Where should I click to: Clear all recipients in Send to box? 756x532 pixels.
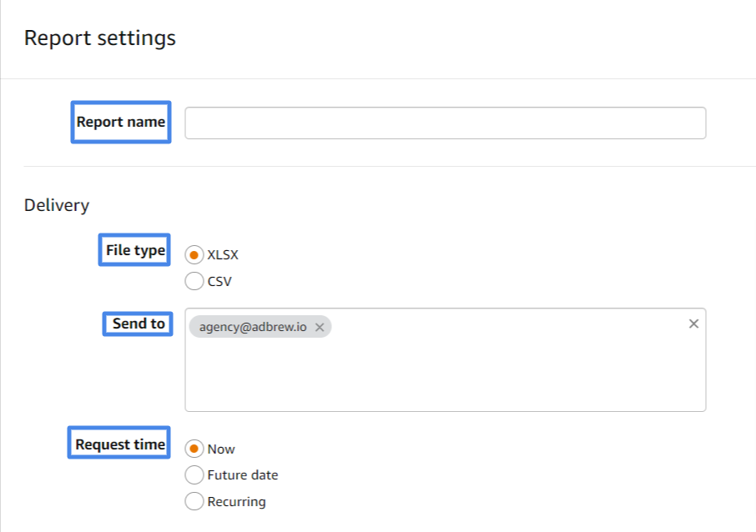coord(693,324)
